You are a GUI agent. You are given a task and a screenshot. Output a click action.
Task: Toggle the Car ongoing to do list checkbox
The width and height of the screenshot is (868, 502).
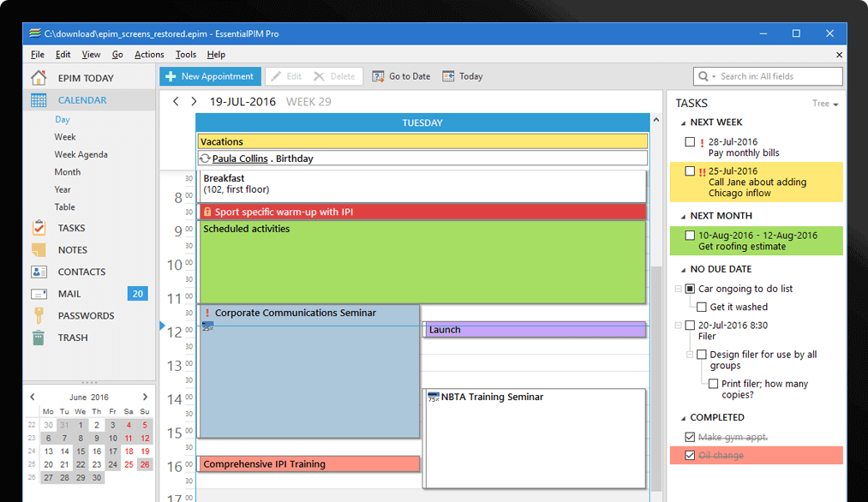[x=690, y=289]
